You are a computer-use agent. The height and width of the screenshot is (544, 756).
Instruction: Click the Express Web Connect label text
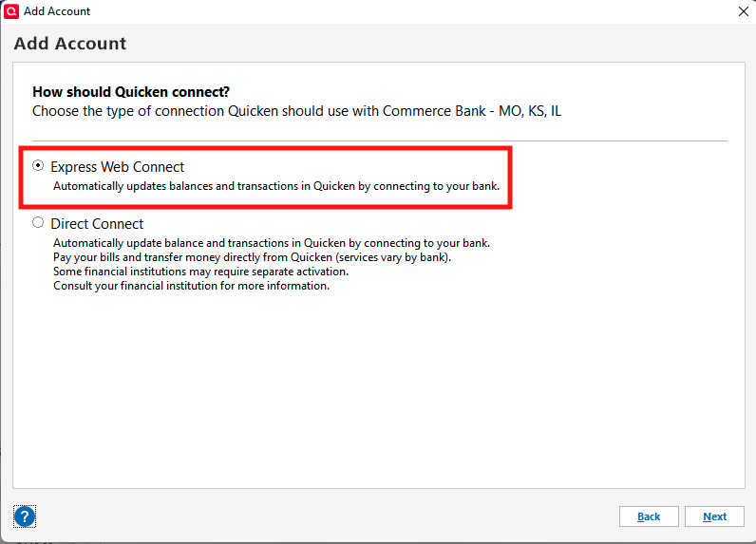click(117, 166)
